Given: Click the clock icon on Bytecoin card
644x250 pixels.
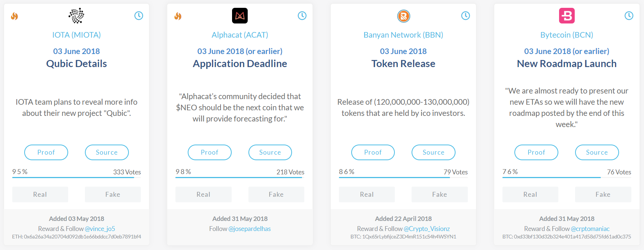Looking at the screenshot, I should coord(629,16).
